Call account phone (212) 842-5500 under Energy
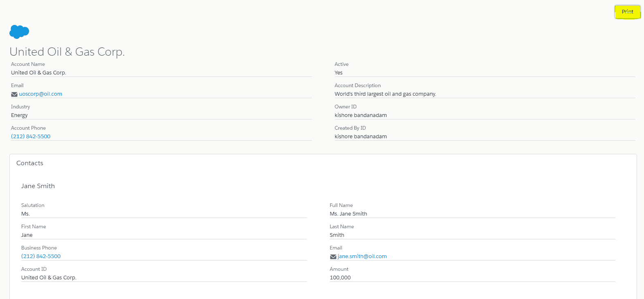Screen dimensions: 644x299 (31, 137)
